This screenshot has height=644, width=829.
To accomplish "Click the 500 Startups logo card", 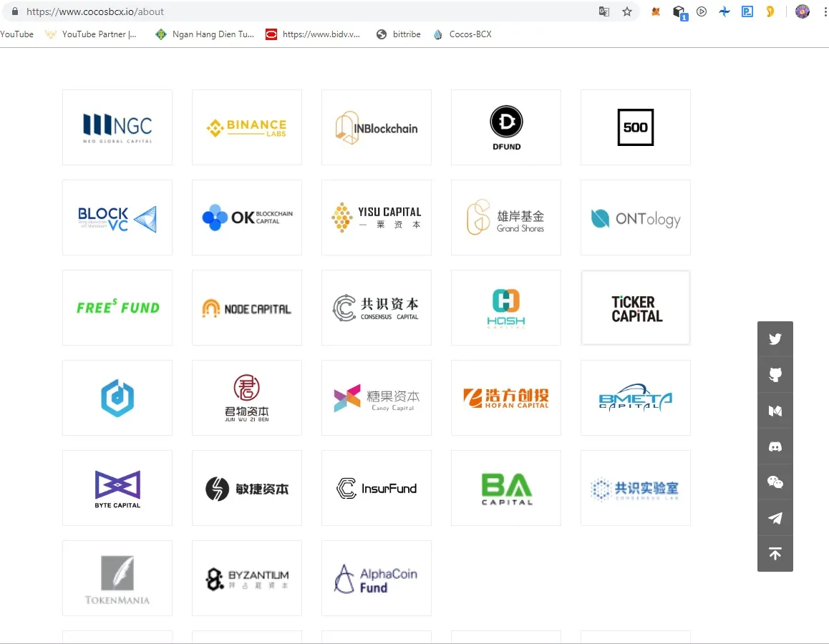I will point(636,127).
